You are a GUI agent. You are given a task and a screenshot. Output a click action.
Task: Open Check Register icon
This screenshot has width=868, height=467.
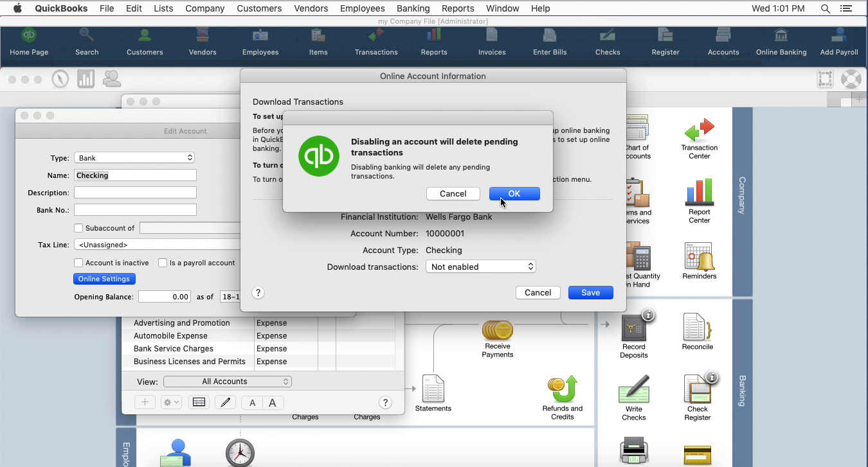(698, 398)
